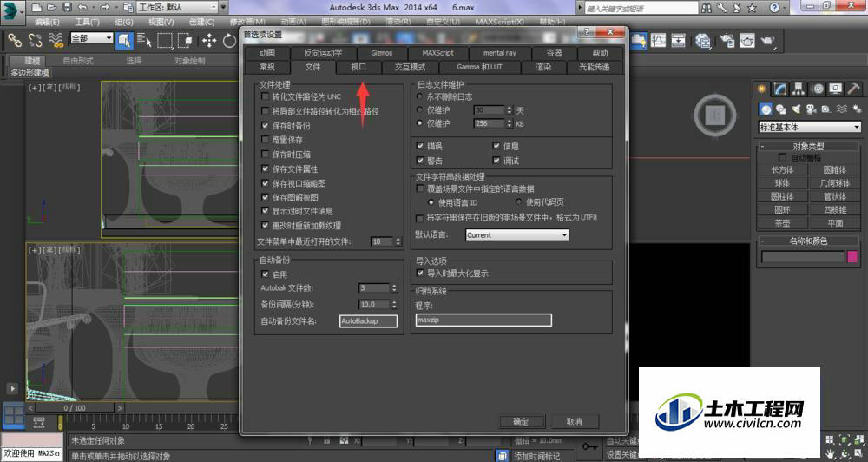
Task: Switch to the Motion panel tab icon
Action: pyautogui.click(x=817, y=89)
